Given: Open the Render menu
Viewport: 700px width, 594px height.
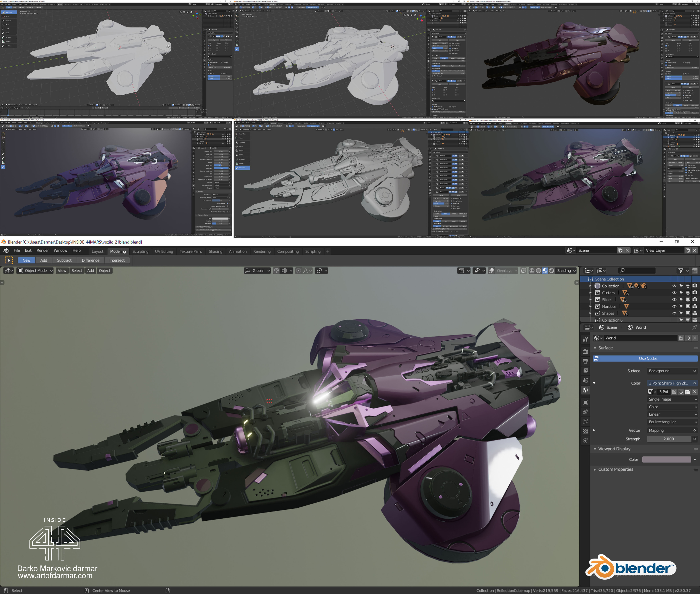Looking at the screenshot, I should [42, 251].
